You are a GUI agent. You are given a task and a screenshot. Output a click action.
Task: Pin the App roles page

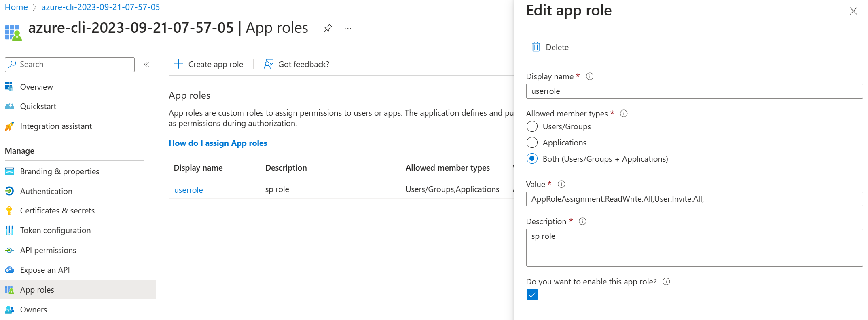(x=328, y=28)
